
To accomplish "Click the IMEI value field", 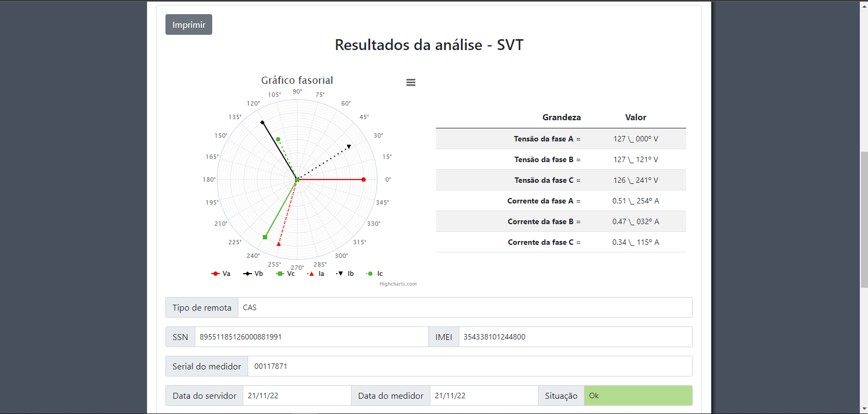I will [x=575, y=337].
